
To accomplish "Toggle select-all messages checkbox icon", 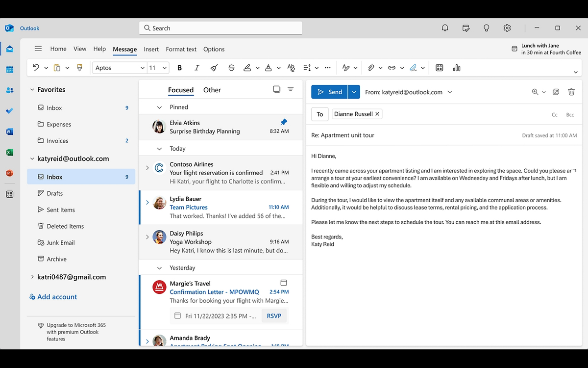I will tap(277, 89).
